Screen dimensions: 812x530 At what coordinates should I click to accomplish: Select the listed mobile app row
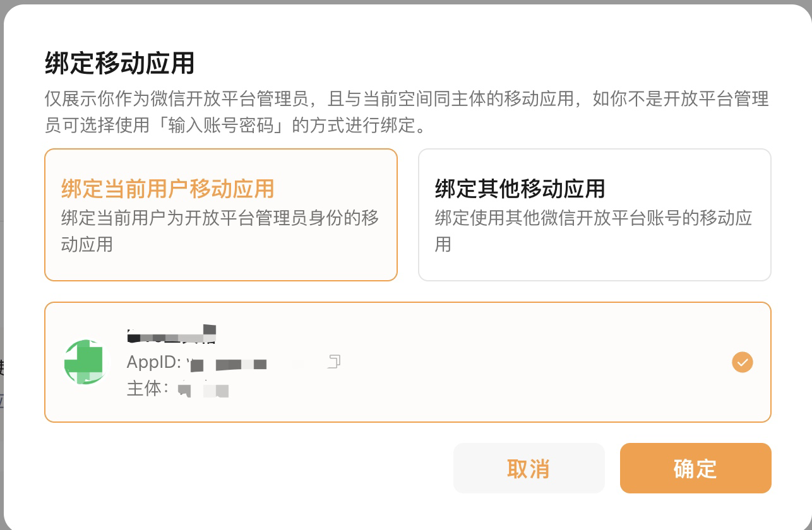coord(442,362)
